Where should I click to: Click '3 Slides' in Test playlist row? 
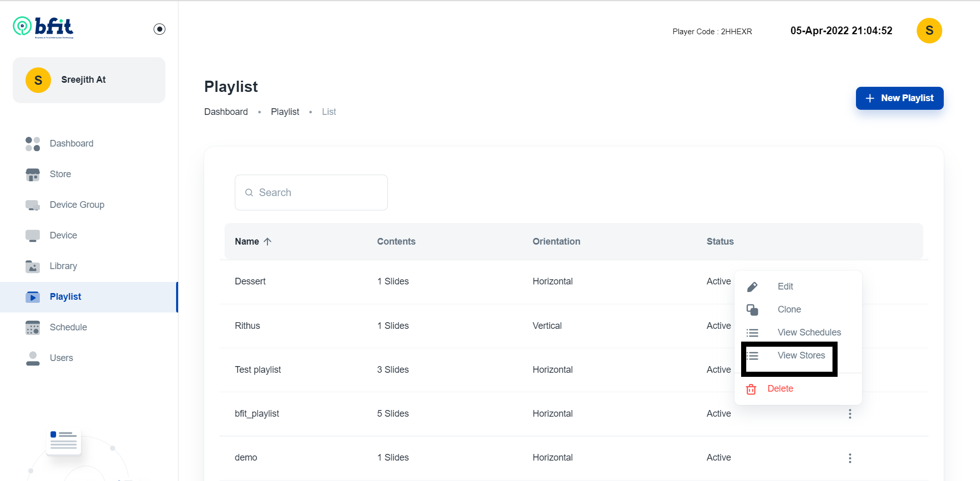tap(393, 370)
